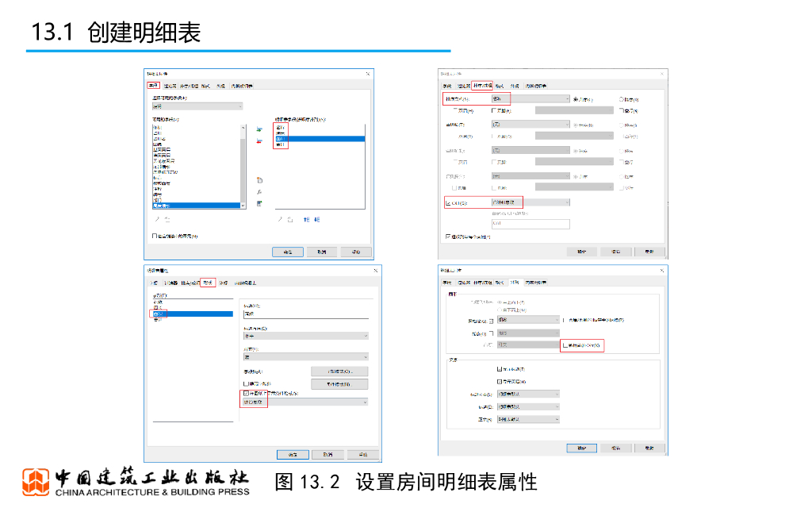This screenshot has width=812, height=508.
Task: Click the fx Add calculated parameter icon
Action: pyautogui.click(x=259, y=192)
